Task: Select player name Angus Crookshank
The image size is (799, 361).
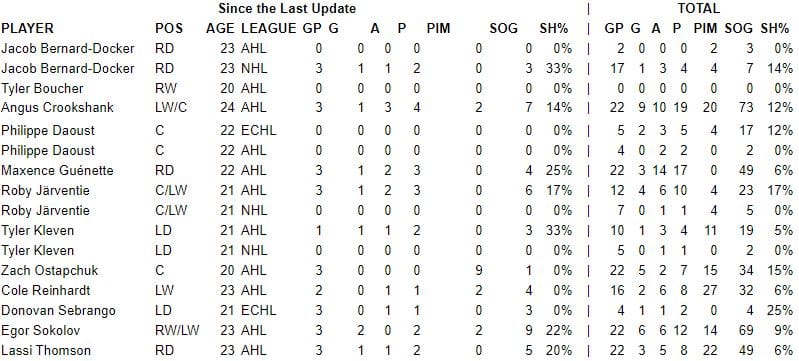Action: pos(57,108)
